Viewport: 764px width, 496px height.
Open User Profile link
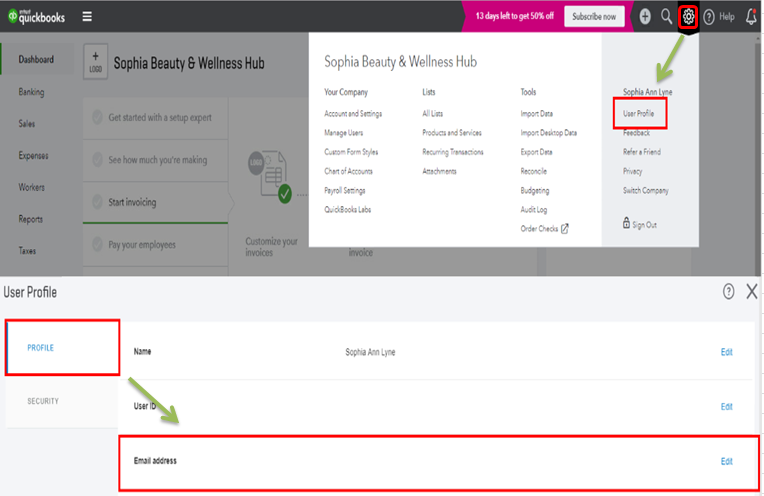click(x=638, y=114)
